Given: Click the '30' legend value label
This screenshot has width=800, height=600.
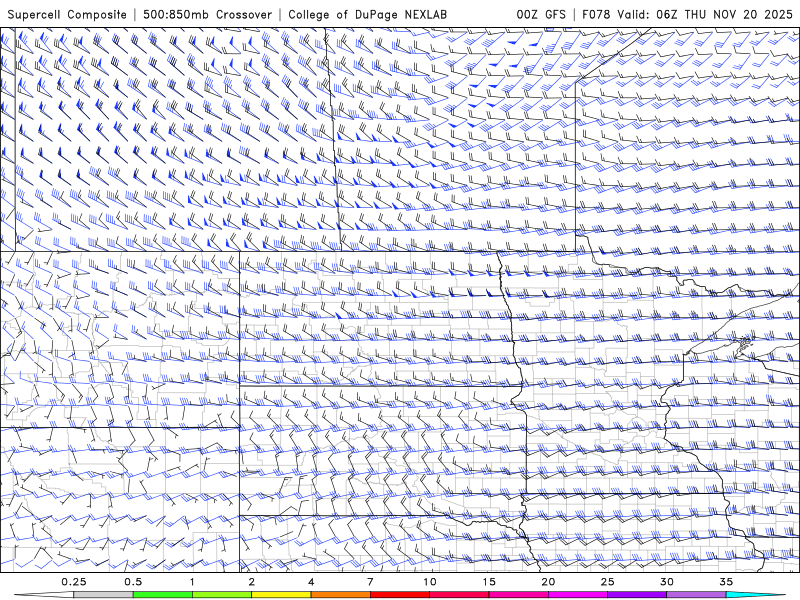Looking at the screenshot, I should click(x=666, y=582).
